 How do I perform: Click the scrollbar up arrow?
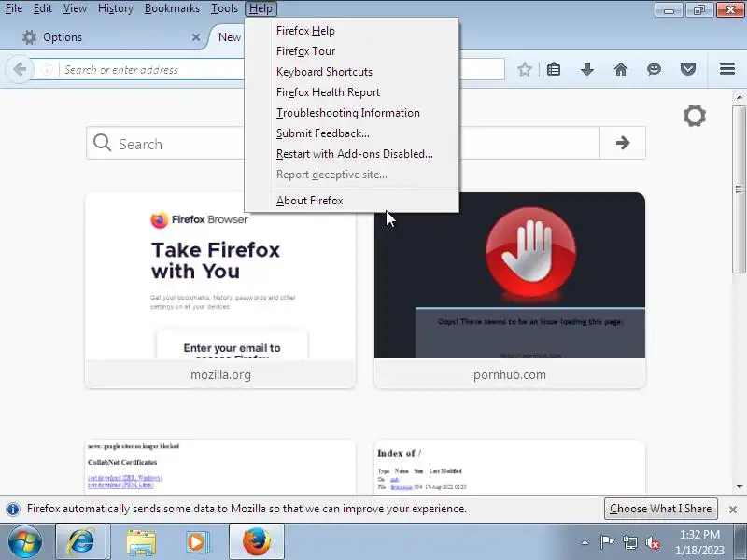click(739, 97)
